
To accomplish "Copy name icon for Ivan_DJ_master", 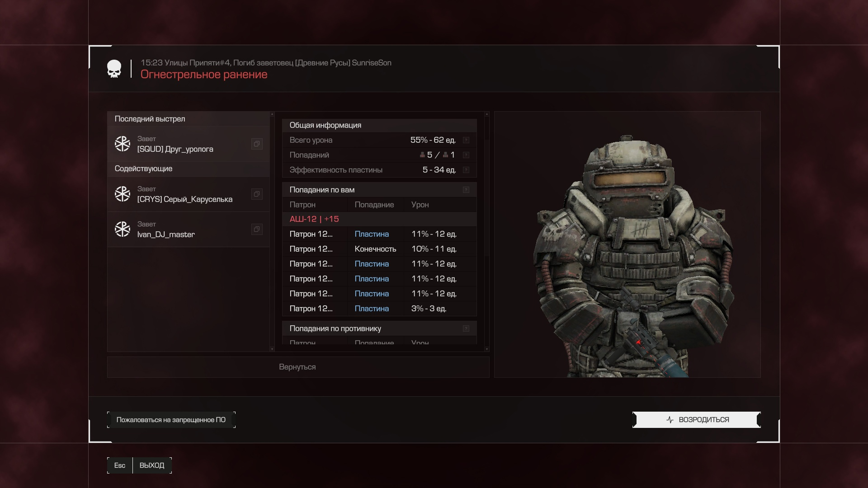I will pyautogui.click(x=257, y=230).
